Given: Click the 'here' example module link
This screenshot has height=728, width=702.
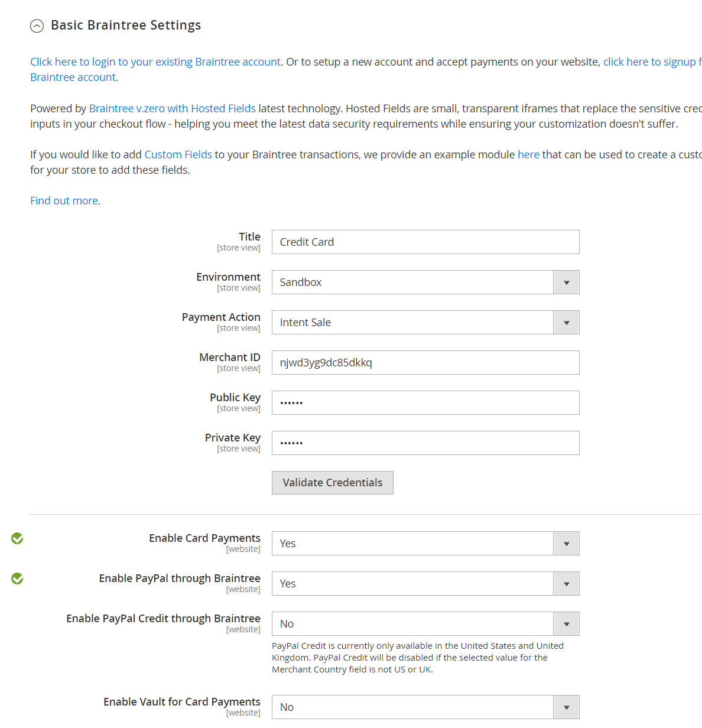Looking at the screenshot, I should 529,155.
